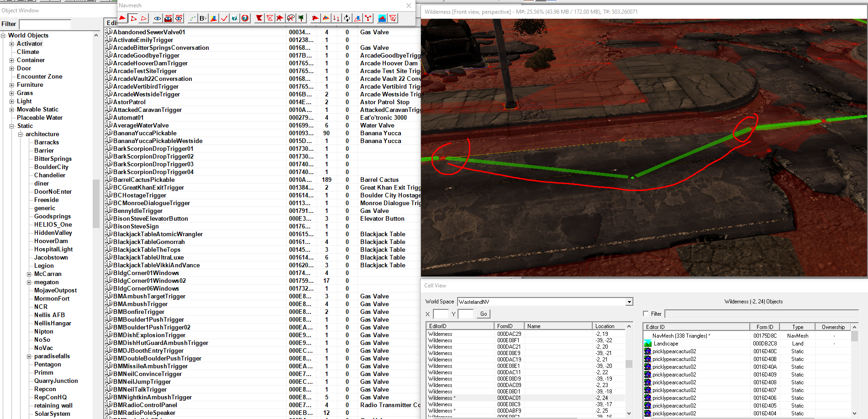Viewport: 868px width, 419px height.
Task: Click the red-circled globe navmesh icon
Action: coord(245,18)
